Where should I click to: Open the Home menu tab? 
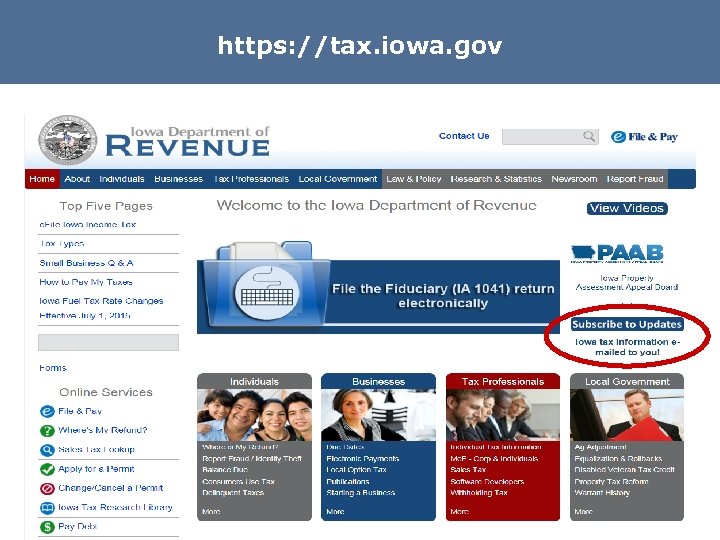pos(42,179)
